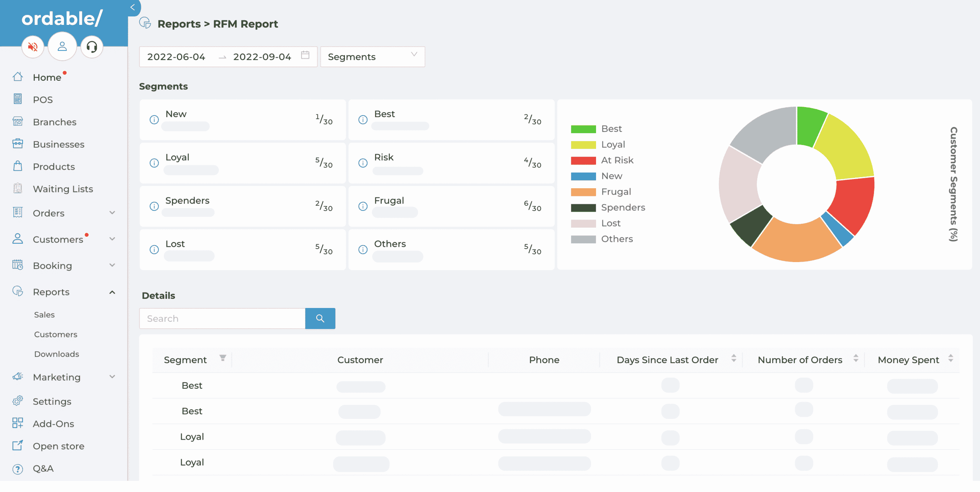Open the Open store link
This screenshot has height=492, width=980.
point(59,446)
